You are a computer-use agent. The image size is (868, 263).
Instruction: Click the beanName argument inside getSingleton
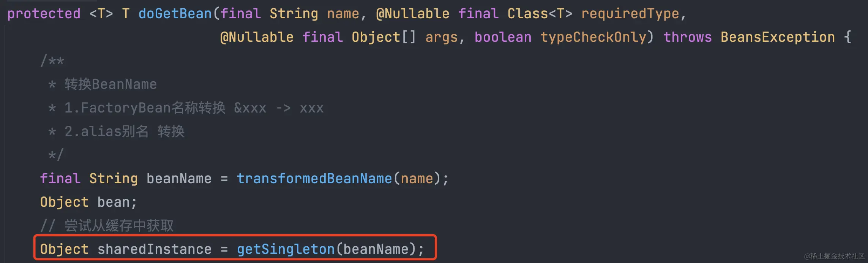click(x=376, y=249)
